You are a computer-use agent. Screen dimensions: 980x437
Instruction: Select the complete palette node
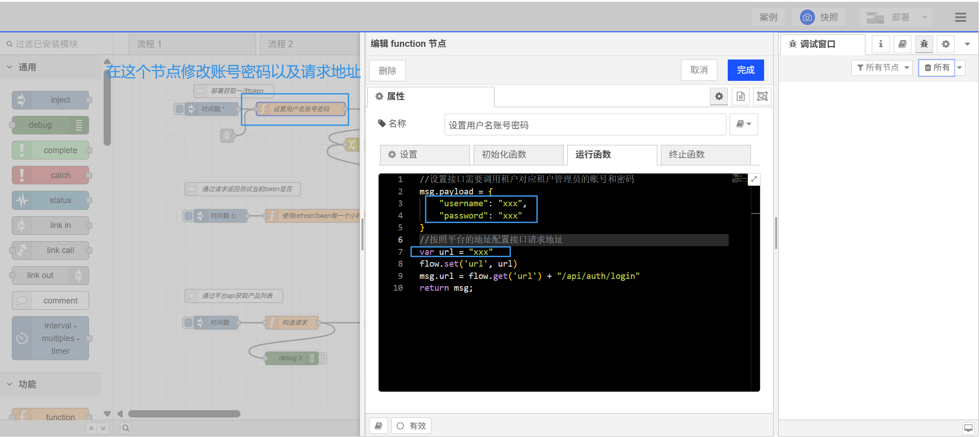click(51, 150)
